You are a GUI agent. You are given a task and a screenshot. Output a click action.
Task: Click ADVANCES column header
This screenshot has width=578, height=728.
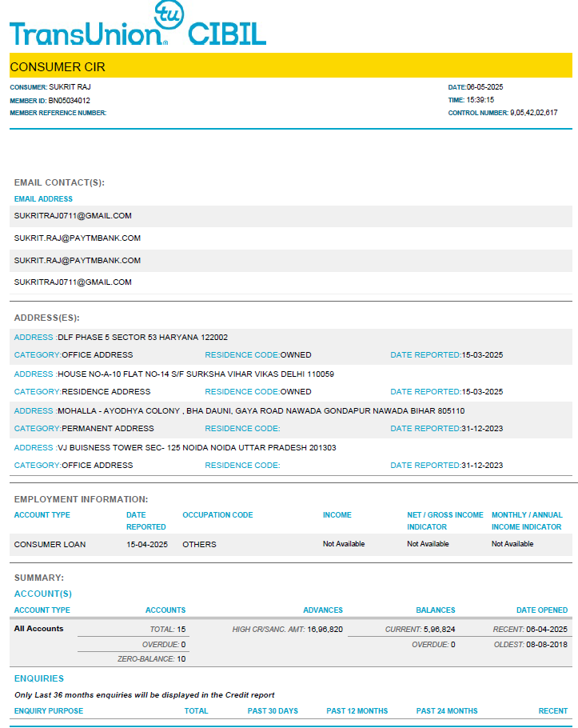pyautogui.click(x=323, y=610)
